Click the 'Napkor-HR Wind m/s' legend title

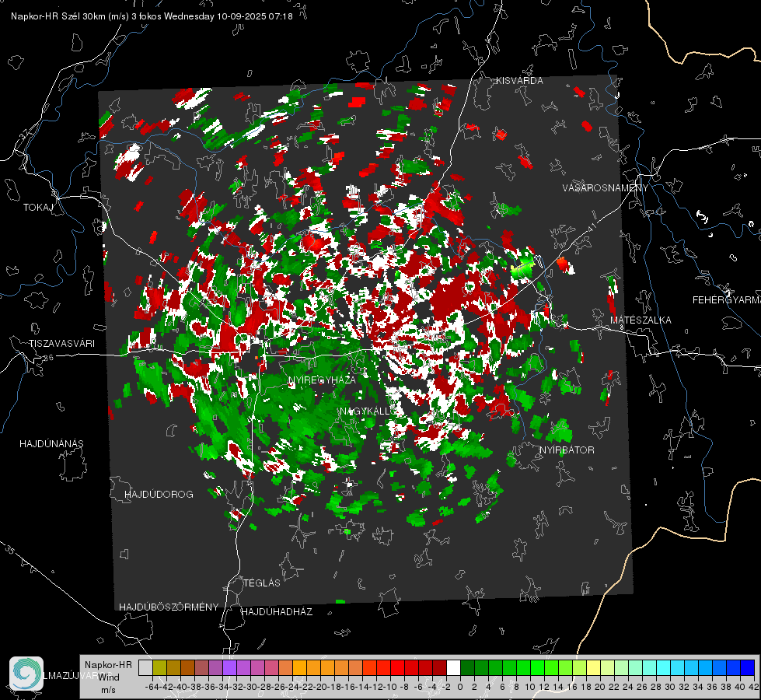[x=108, y=677]
